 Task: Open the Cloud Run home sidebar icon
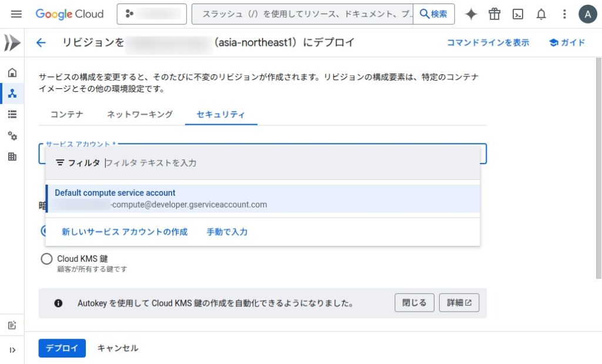click(12, 73)
